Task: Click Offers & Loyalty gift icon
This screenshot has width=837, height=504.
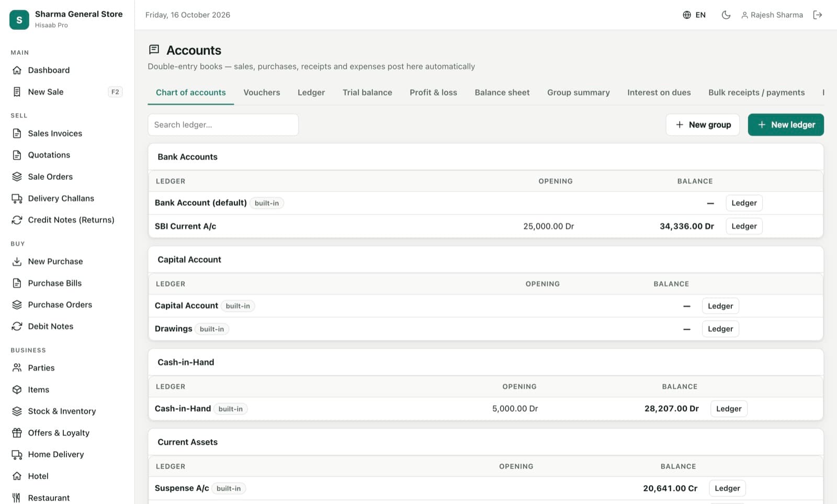Action: pyautogui.click(x=17, y=433)
